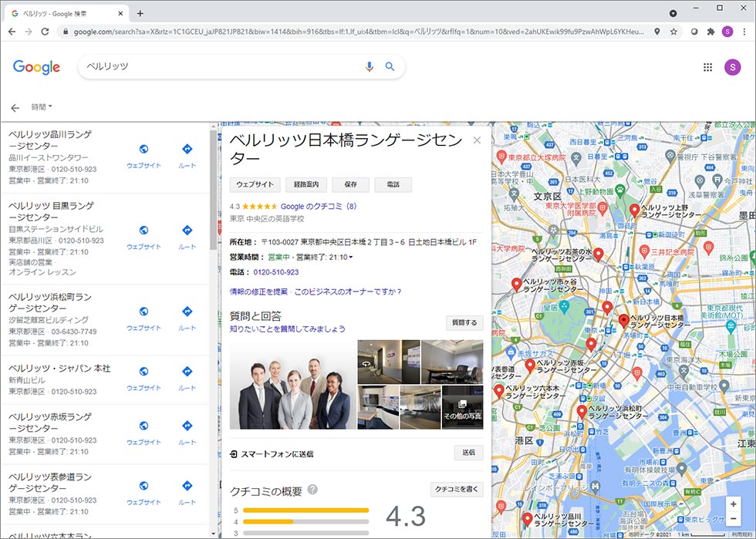Open website icon for ベルリッツ 目黒ランゲージセンター

[x=143, y=230]
